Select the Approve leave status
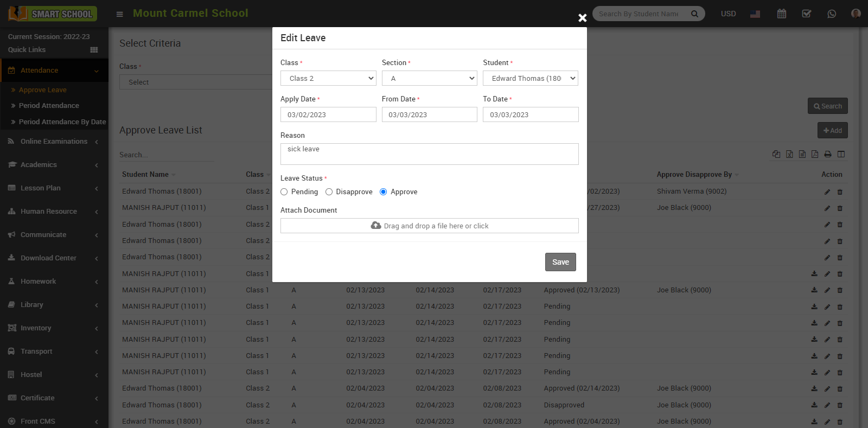868x428 pixels. coord(384,192)
